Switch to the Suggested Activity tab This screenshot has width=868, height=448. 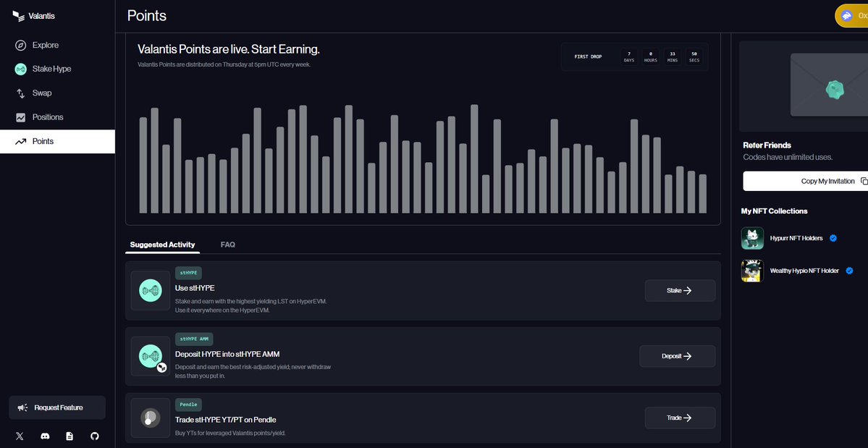(x=162, y=245)
